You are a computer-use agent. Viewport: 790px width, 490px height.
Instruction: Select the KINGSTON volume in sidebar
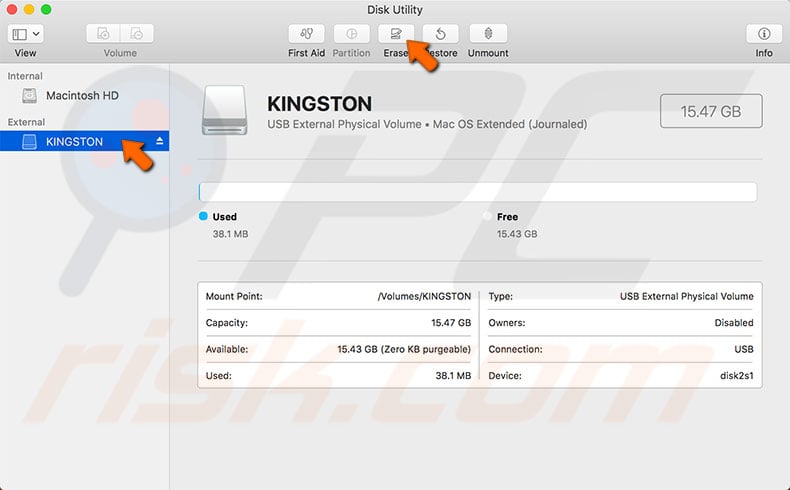85,141
